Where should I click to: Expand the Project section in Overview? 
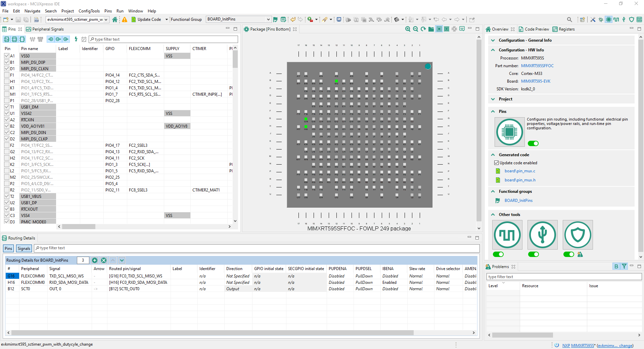click(x=493, y=99)
